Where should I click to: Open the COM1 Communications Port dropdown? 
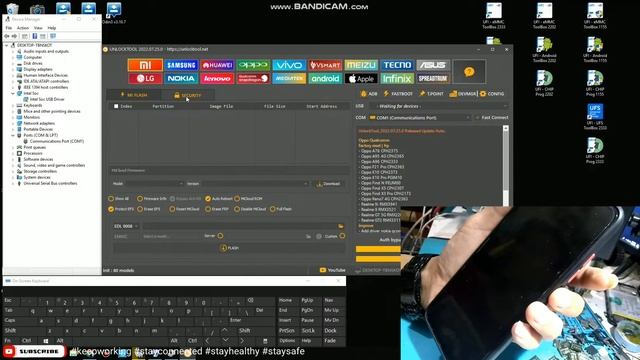(x=420, y=118)
